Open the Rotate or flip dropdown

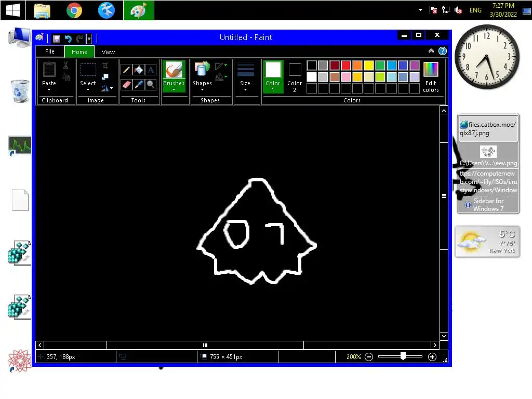pos(107,88)
